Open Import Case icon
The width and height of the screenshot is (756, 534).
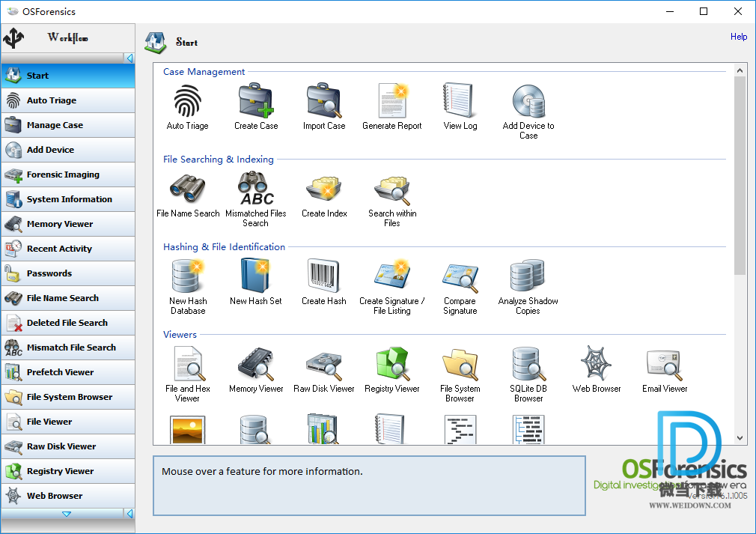(324, 100)
